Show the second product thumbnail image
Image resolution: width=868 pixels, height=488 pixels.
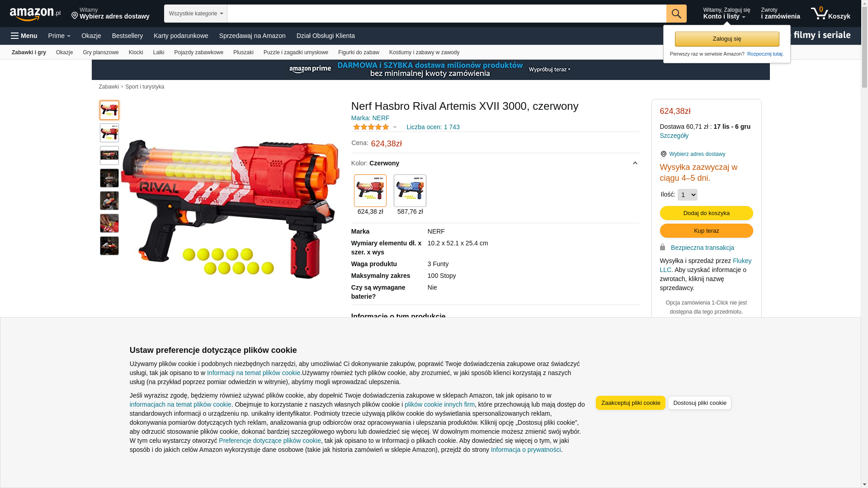pyautogui.click(x=109, y=133)
